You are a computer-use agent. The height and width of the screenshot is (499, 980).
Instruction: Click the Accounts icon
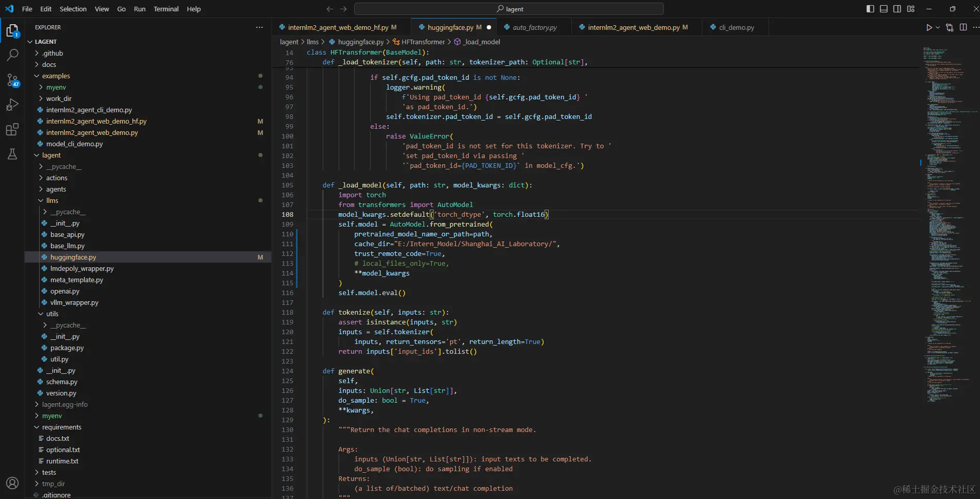12,483
